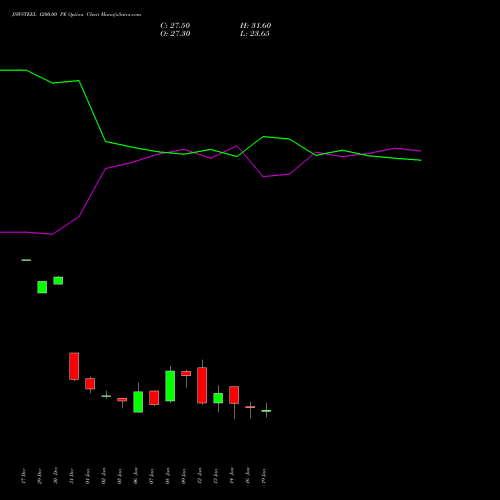
Task: Click the JSWSTEEL option chart title
Action: [76, 15]
